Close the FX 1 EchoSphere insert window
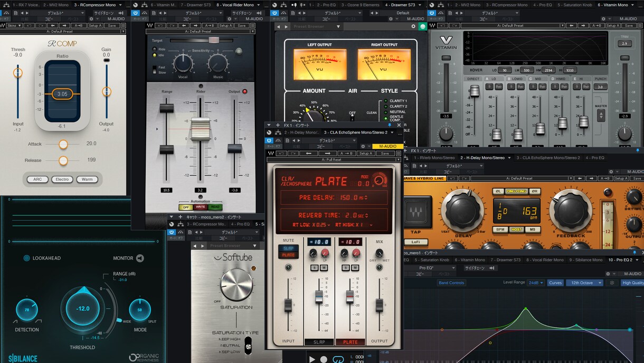Viewport: 644px width, 363px height. [x=399, y=125]
